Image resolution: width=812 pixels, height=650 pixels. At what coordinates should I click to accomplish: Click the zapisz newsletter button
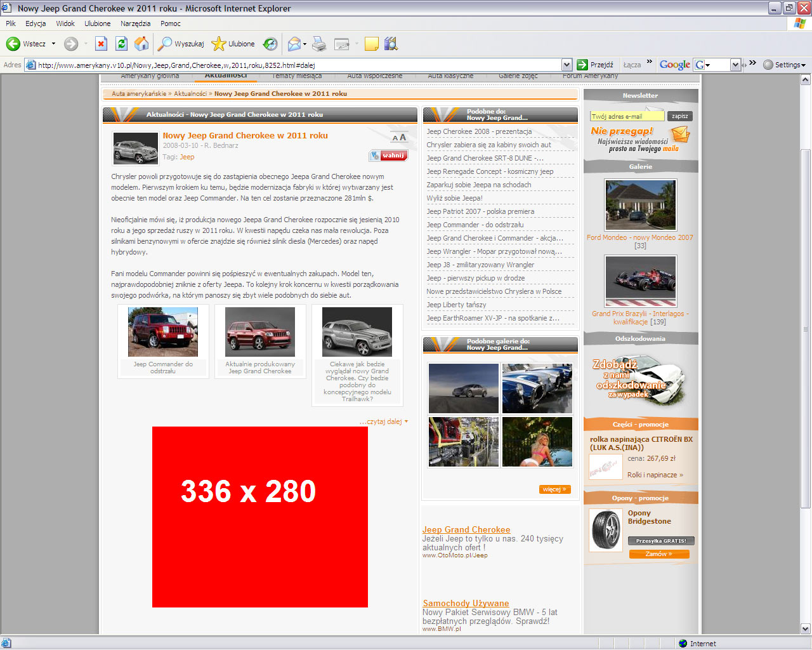tap(680, 116)
